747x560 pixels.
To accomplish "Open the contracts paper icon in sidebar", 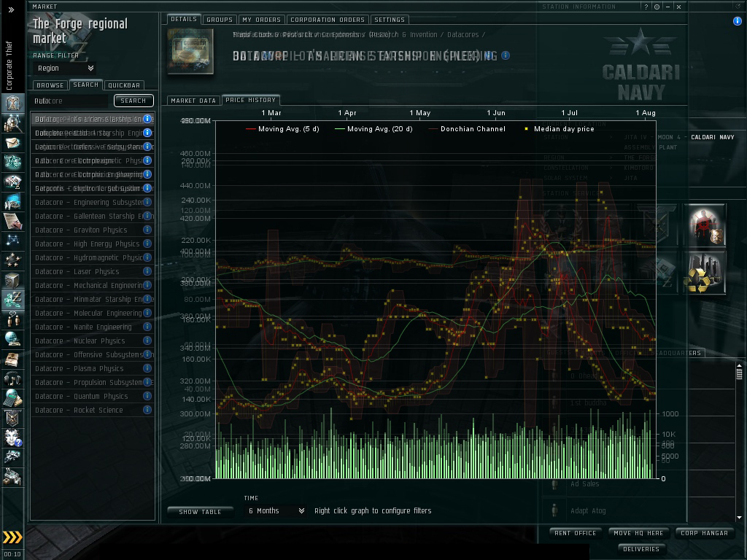I will [12, 221].
